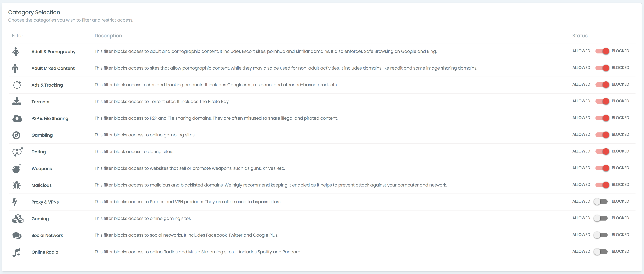Click the Malicious filter name
Viewport: 644px width, 274px height.
(x=42, y=185)
